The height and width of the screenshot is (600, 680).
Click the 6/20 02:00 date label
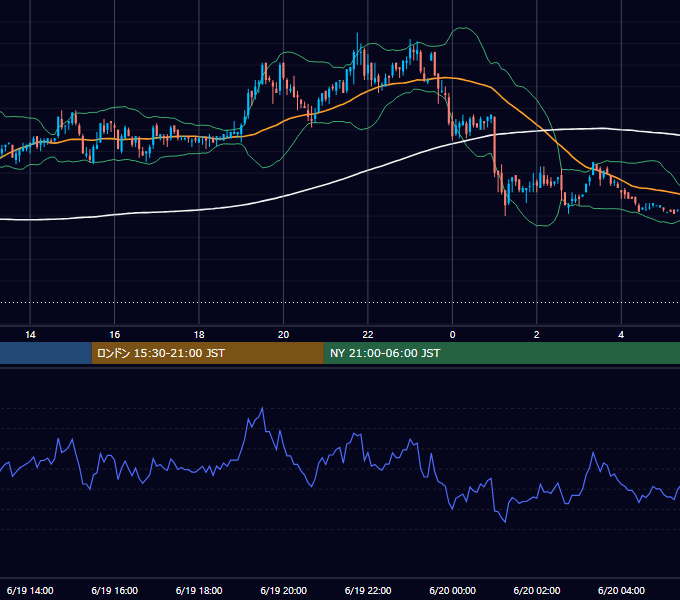pyautogui.click(x=536, y=590)
